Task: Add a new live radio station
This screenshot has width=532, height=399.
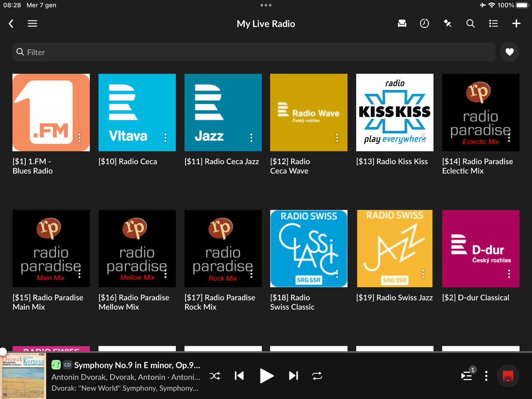Action: tap(516, 24)
